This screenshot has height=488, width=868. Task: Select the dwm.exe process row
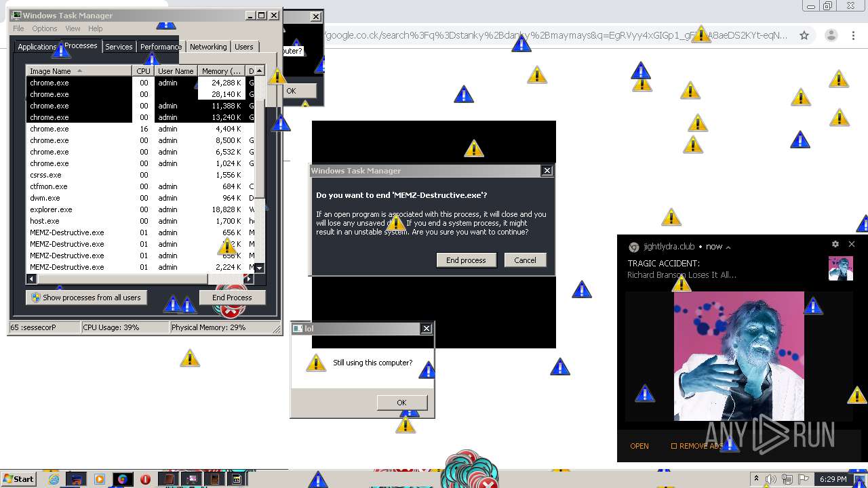140,198
